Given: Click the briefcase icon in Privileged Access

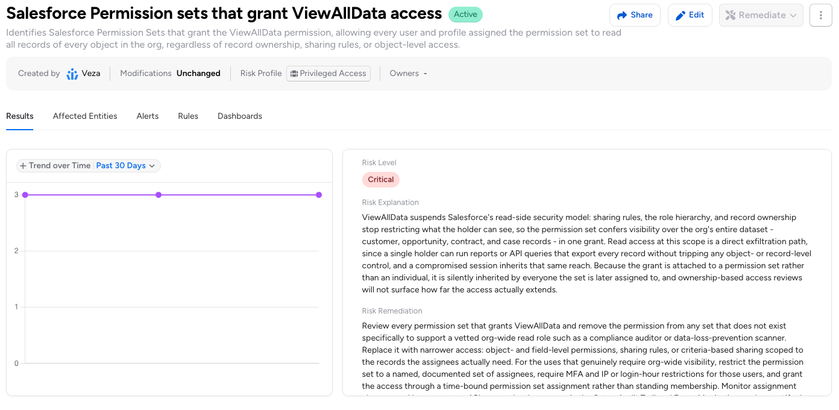Looking at the screenshot, I should pos(294,74).
